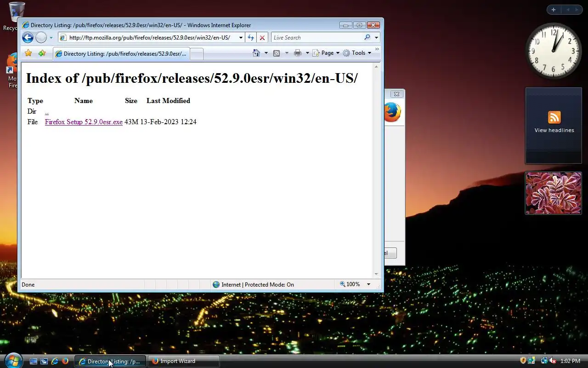Launch Firefox from quick launch

[65, 362]
